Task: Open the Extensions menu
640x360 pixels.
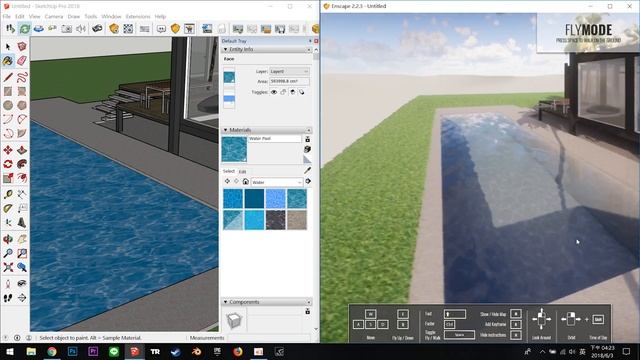Action: (x=138, y=16)
